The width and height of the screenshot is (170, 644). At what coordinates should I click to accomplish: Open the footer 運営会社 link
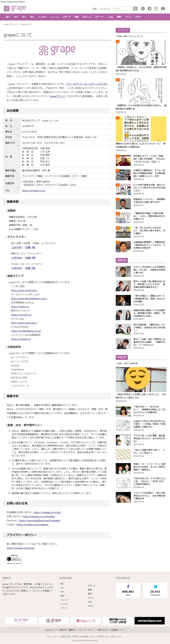click(72, 630)
